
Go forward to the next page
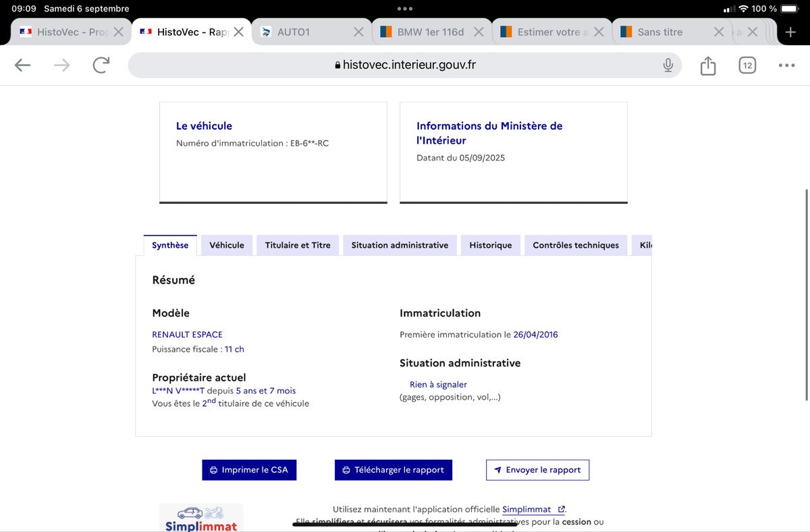coord(61,65)
